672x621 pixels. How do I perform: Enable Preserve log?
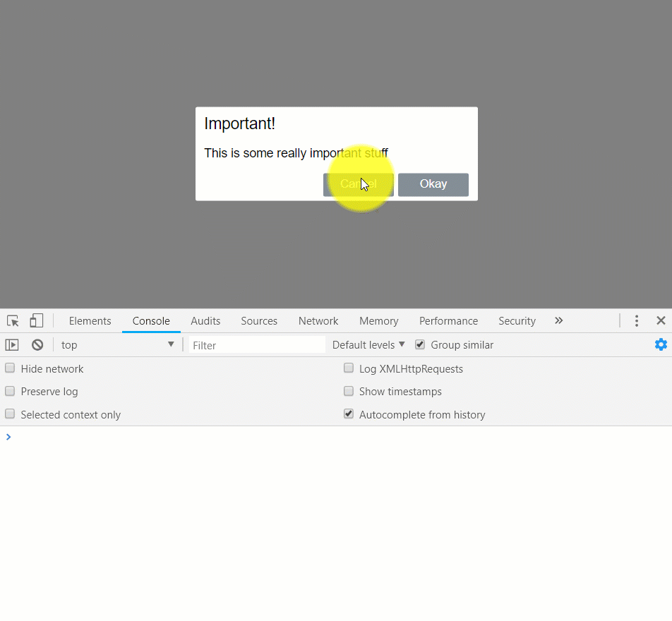point(10,391)
